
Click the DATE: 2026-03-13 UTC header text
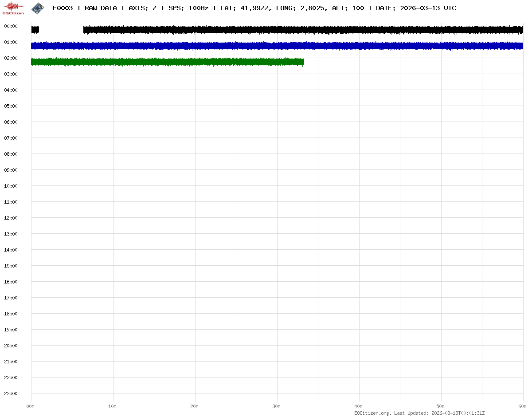coord(416,8)
